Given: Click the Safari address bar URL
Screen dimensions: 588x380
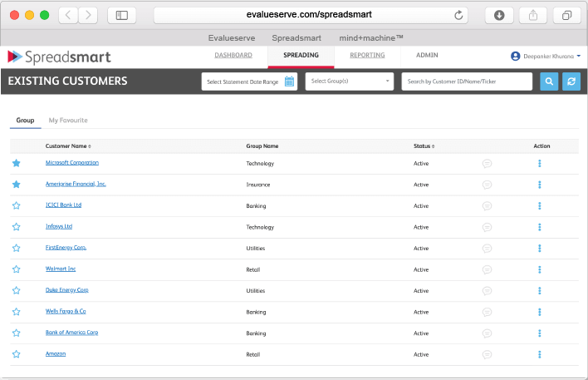Looking at the screenshot, I should click(309, 15).
